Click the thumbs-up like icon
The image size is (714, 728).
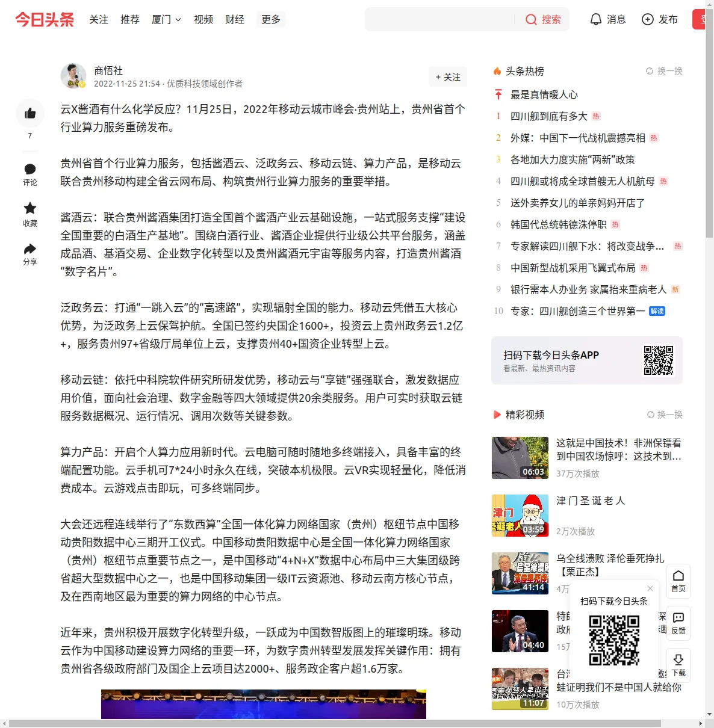click(x=30, y=113)
